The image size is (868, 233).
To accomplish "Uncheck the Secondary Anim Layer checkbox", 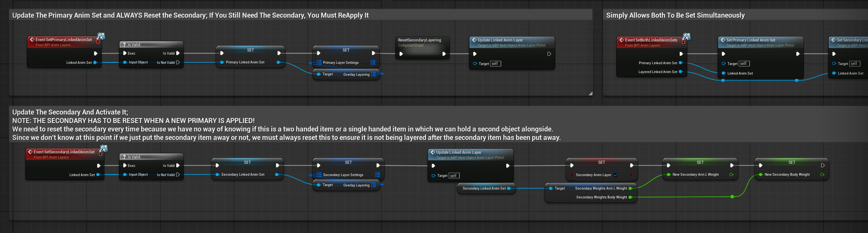I will [x=616, y=175].
